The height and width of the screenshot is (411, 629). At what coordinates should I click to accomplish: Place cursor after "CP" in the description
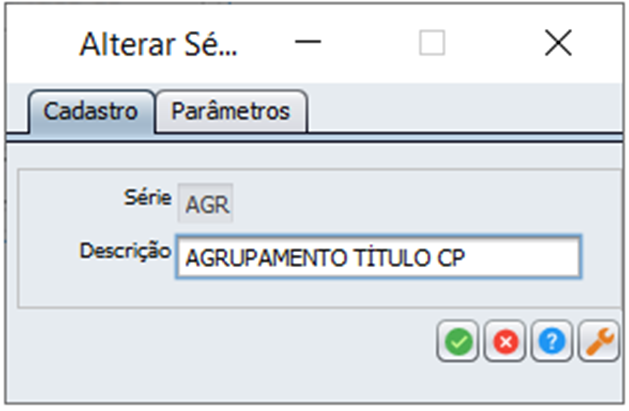click(x=468, y=258)
